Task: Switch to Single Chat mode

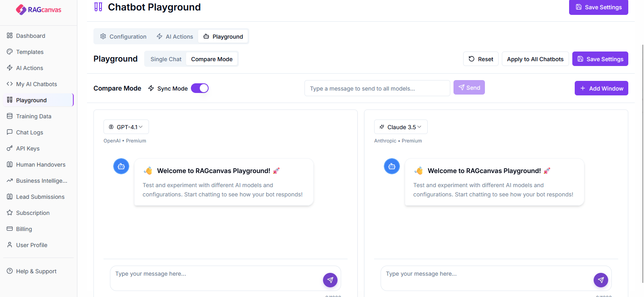Action: pos(165,59)
